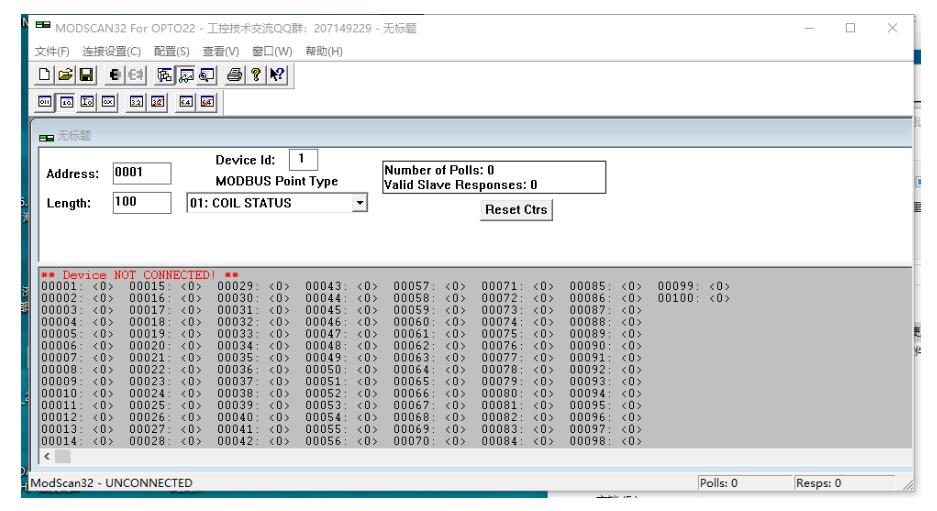
Task: Select coil entry 00015
Action: (x=166, y=287)
